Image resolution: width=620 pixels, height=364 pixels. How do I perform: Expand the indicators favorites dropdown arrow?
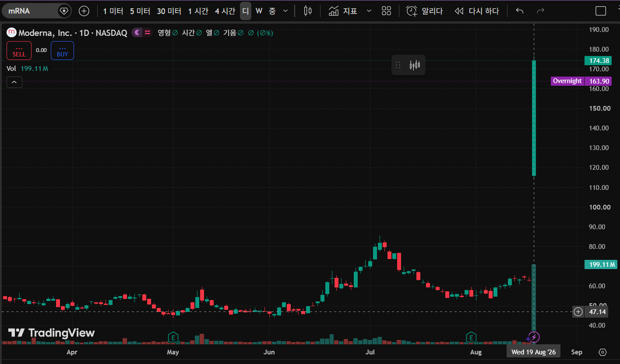point(369,11)
